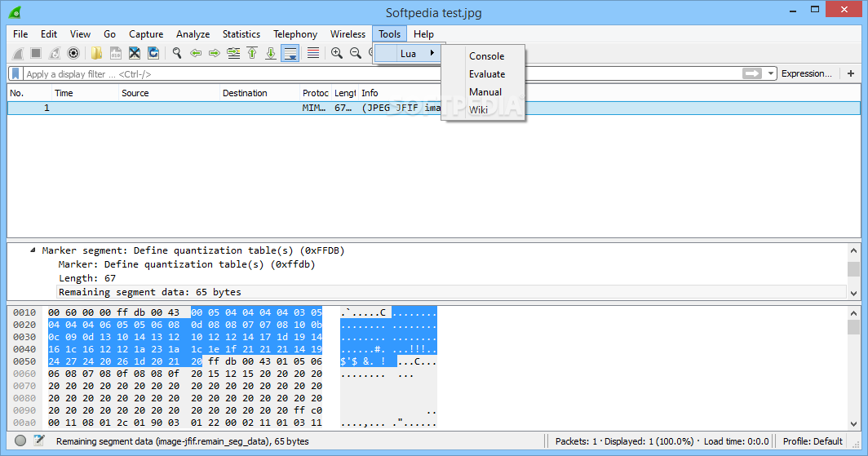Click hex row offset 0060
Viewport: 868px width, 456px height.
(24, 374)
